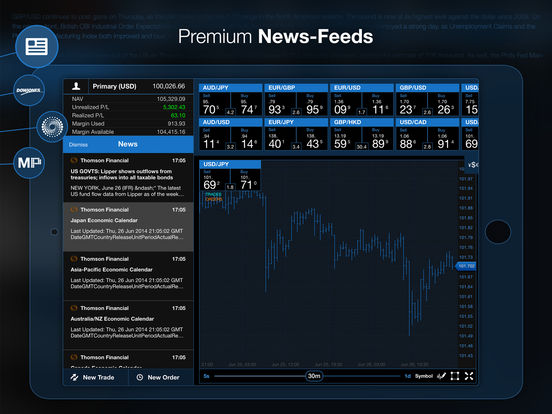Tap the current price marker on chart axis
Viewport: 552px width, 414px height.
[x=466, y=266]
